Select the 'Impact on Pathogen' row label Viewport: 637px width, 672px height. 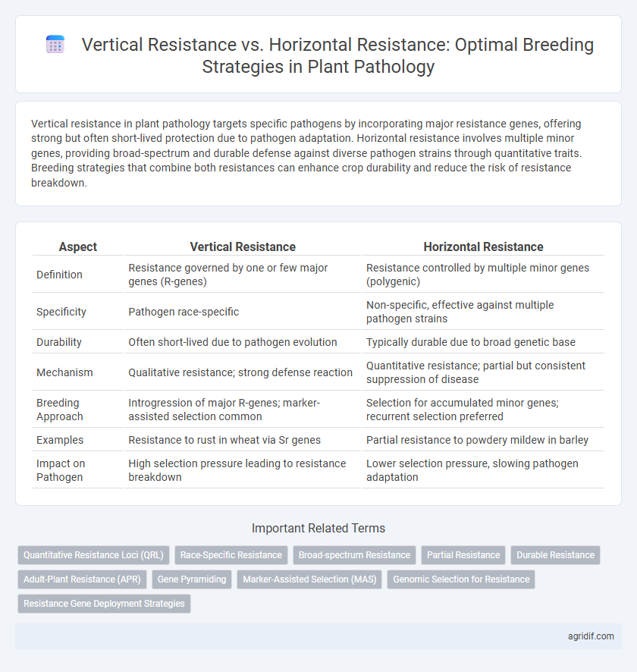click(61, 470)
